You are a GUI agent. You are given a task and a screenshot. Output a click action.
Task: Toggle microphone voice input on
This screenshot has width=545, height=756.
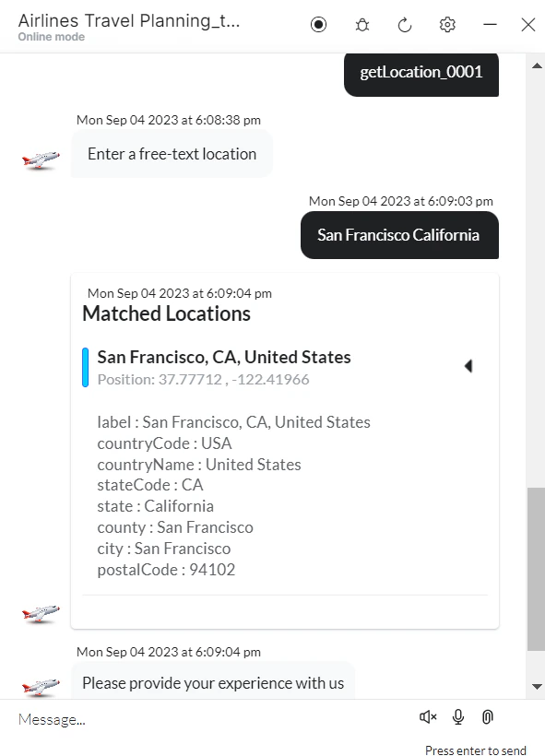457,716
